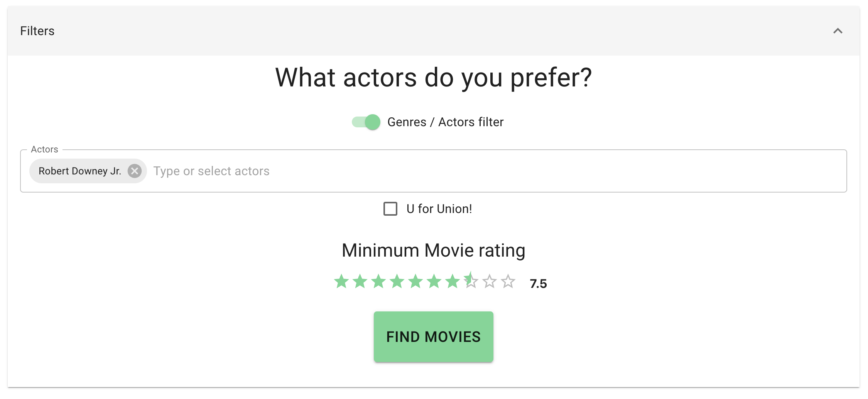Select the ninth empty rating star

(490, 281)
